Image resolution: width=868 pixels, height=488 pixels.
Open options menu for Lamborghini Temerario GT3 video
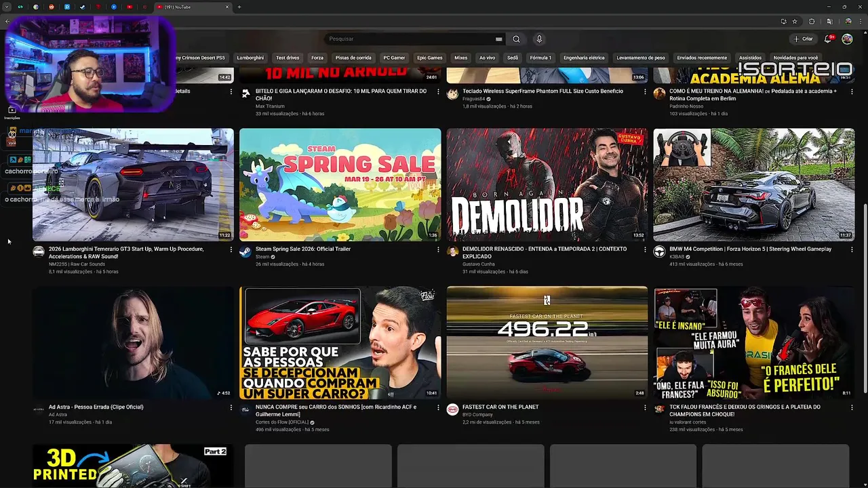(x=231, y=249)
